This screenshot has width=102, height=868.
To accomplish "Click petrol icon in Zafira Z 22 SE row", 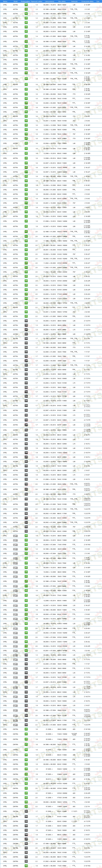I will pyautogui.click(x=26, y=802).
